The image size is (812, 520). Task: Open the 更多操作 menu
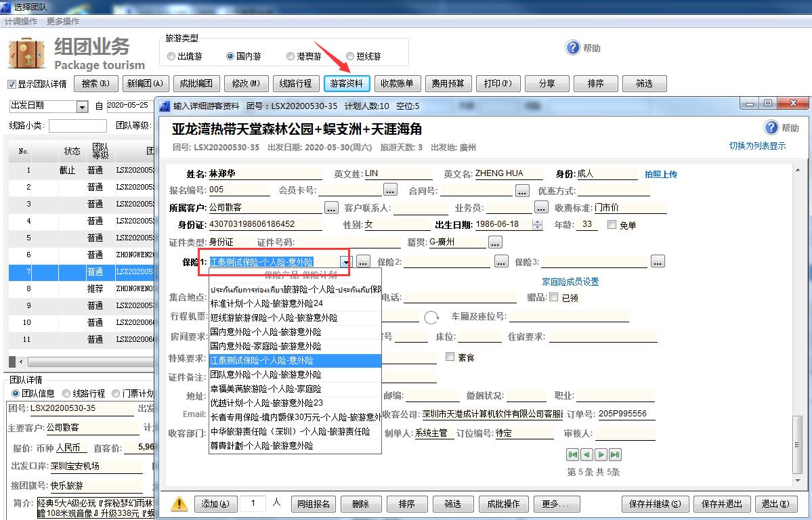(x=63, y=22)
